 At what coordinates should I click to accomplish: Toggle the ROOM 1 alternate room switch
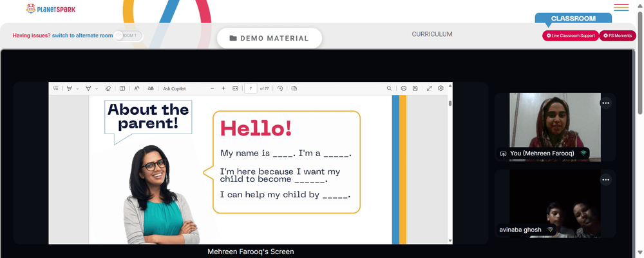[x=128, y=36]
